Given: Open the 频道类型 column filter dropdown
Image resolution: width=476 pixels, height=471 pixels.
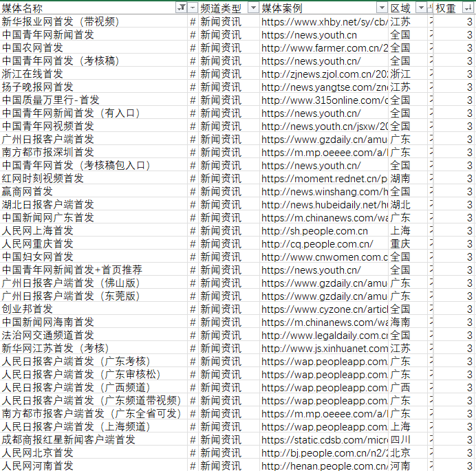Looking at the screenshot, I should coord(252,8).
